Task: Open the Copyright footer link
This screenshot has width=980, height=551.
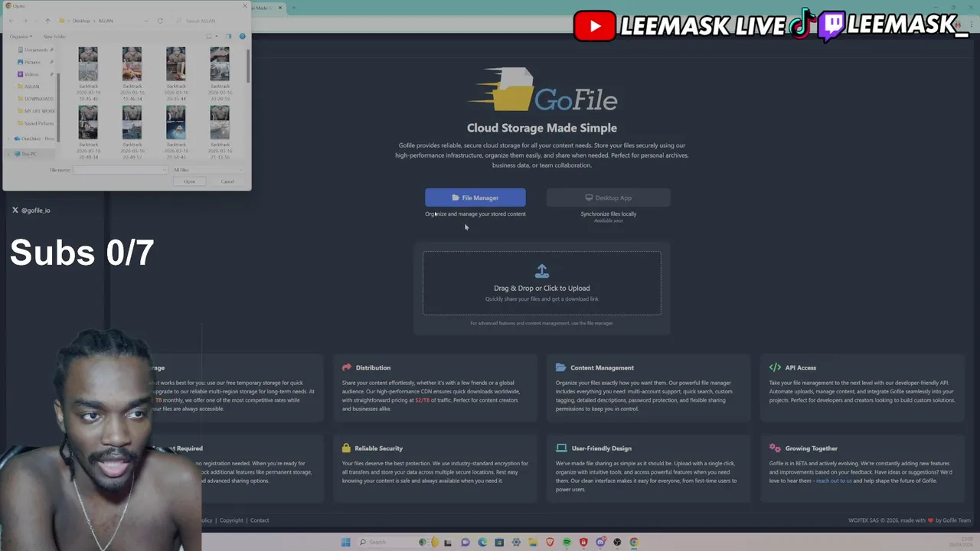Action: pos(231,520)
